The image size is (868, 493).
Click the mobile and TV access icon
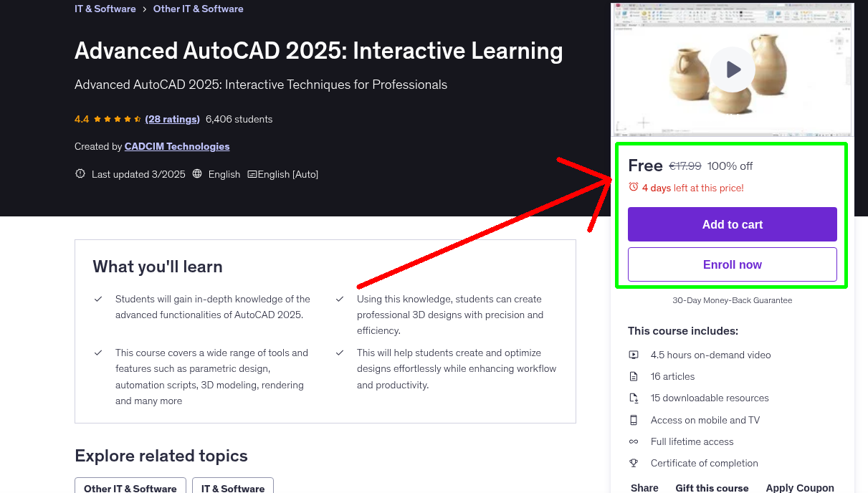pos(634,420)
